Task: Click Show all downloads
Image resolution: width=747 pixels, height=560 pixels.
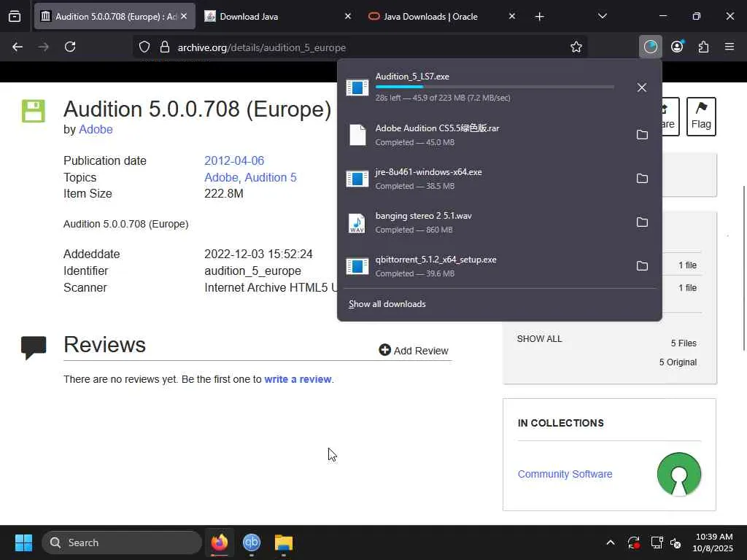Action: pyautogui.click(x=387, y=304)
